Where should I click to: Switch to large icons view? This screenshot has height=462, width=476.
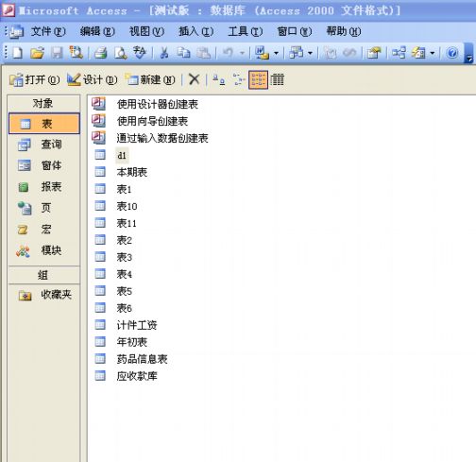point(218,79)
